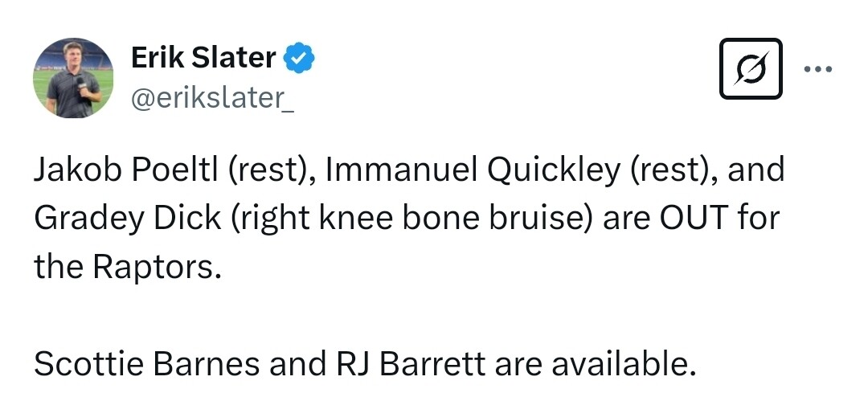The height and width of the screenshot is (393, 868).
Task: Open Erik Slater's profile picture
Action: 73,78
